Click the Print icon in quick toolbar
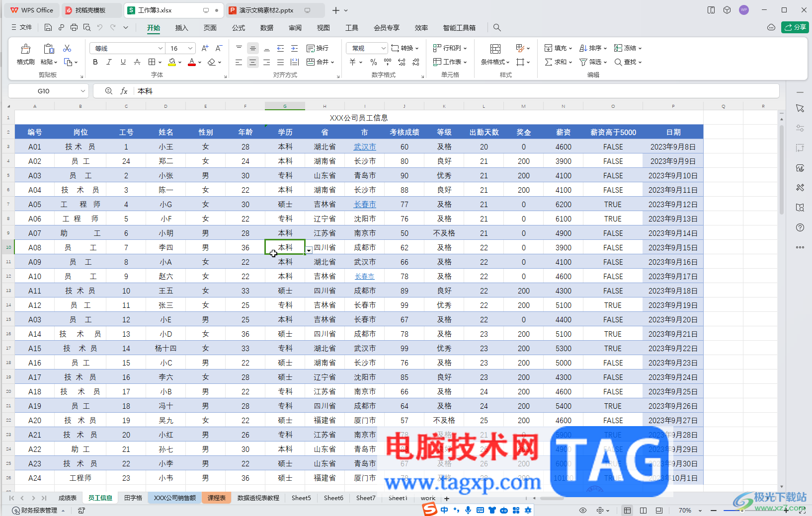Image resolution: width=812 pixels, height=516 pixels. (x=74, y=27)
